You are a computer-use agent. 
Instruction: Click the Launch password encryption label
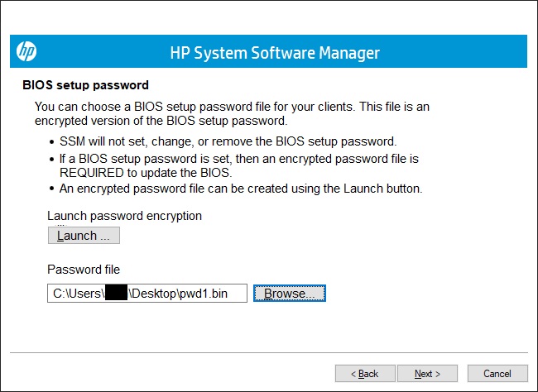[124, 216]
